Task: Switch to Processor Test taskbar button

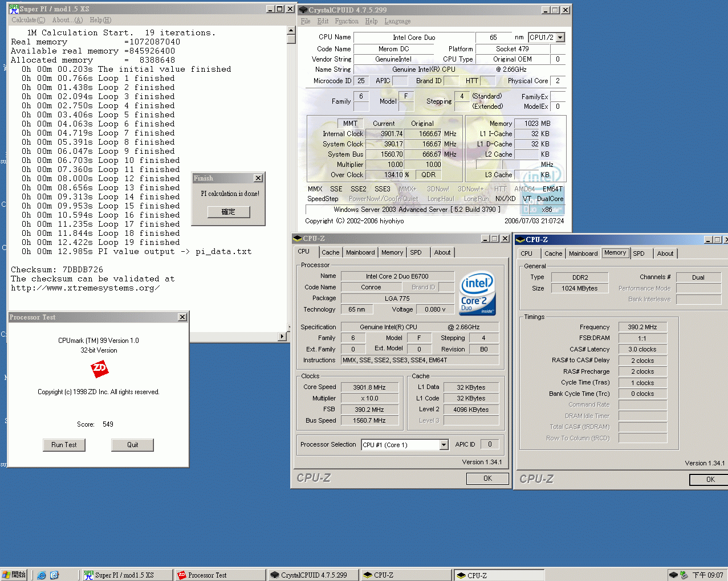Action: pos(220,575)
